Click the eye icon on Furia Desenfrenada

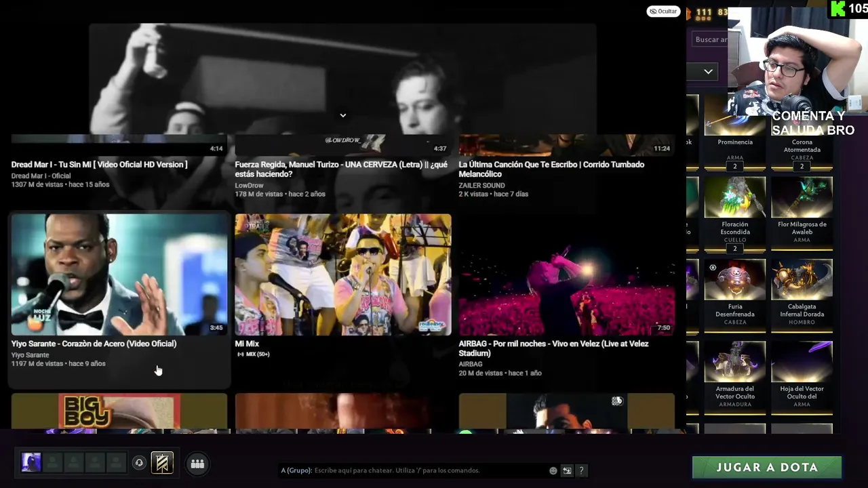click(x=713, y=268)
